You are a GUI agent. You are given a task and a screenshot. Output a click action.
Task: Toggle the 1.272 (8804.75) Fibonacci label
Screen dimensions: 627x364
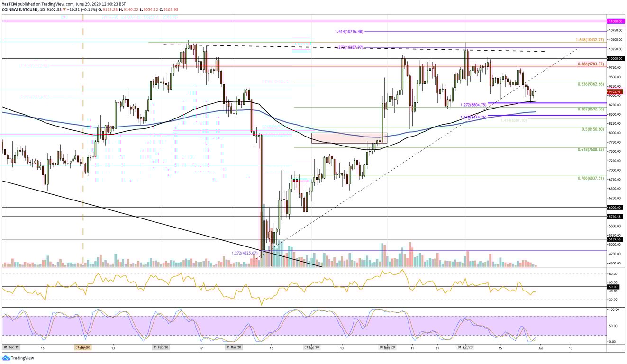473,104
